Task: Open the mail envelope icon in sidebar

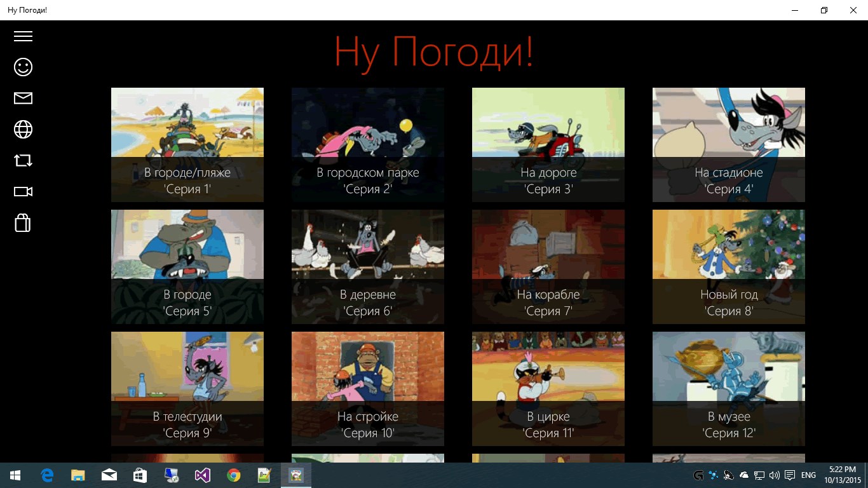Action: [x=23, y=98]
